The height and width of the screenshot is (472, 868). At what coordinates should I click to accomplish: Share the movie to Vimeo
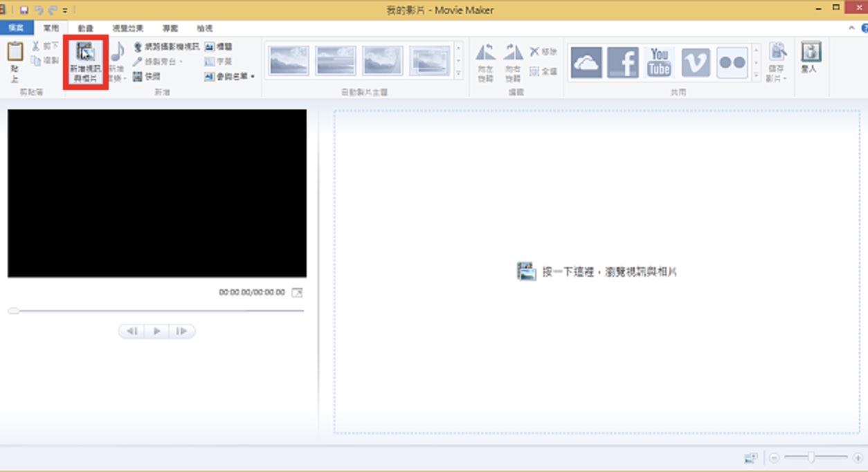coord(696,62)
